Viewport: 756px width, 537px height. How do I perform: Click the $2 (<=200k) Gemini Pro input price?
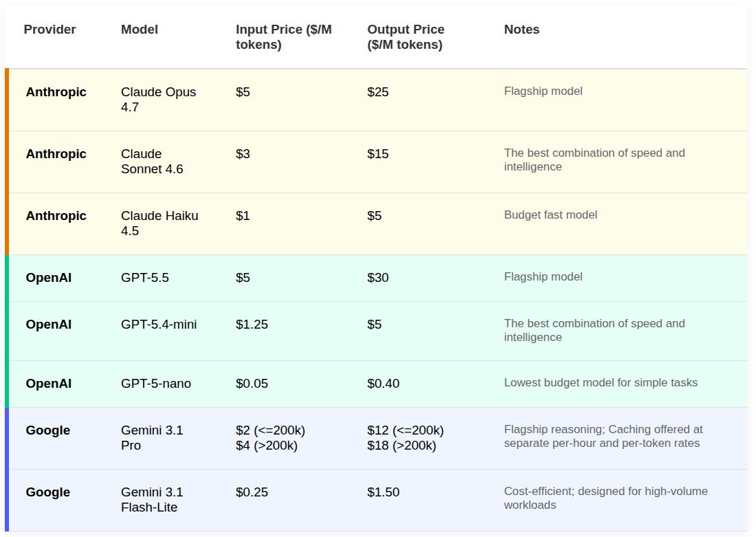pyautogui.click(x=271, y=430)
